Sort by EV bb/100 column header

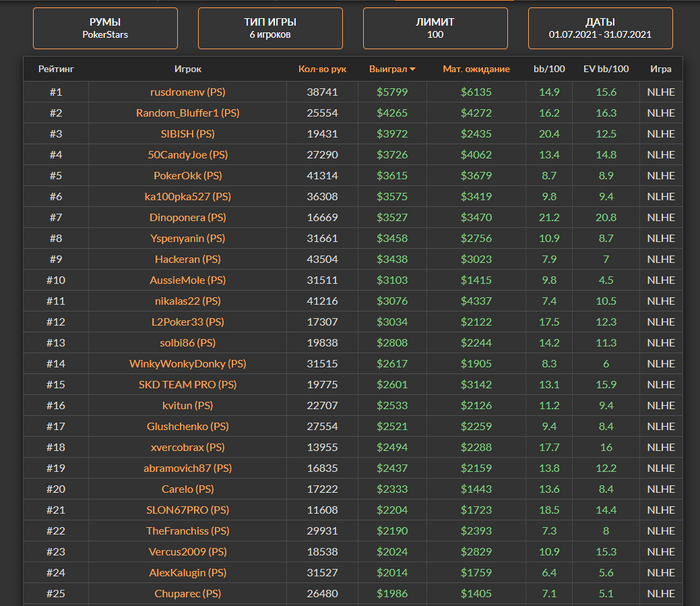coord(605,69)
